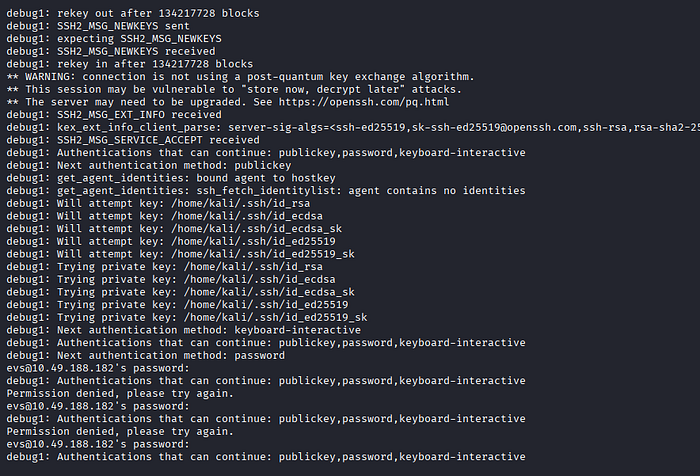The width and height of the screenshot is (700, 476).
Task: Click the 'SSH2_MSG_SERVICE_ACCEPT received' line
Action: [133, 140]
